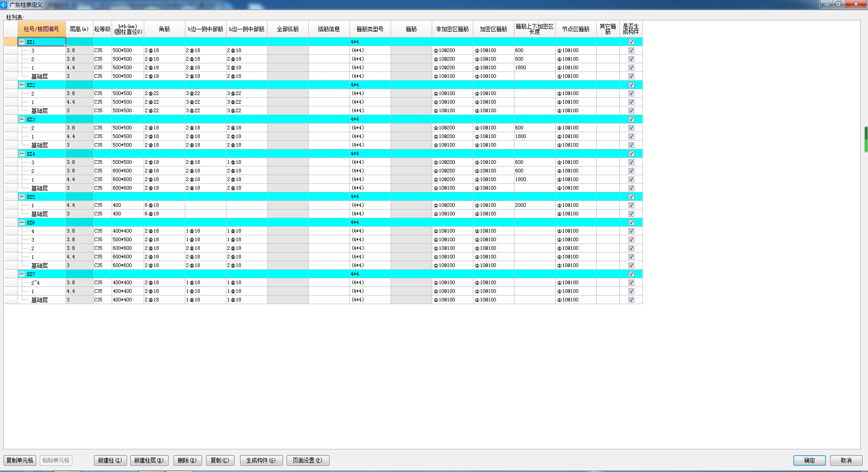The height and width of the screenshot is (472, 868).
Task: Collapse the KZ6 column group
Action: coord(22,222)
